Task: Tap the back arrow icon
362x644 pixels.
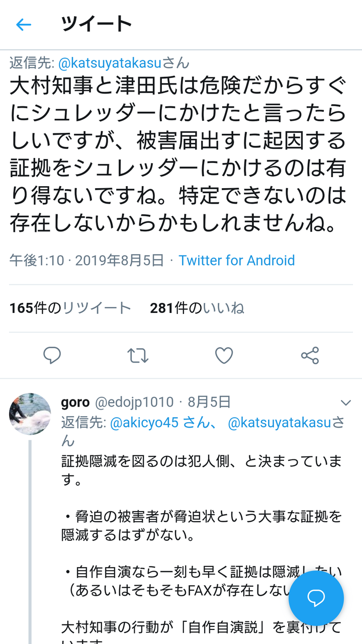Action: point(24,25)
